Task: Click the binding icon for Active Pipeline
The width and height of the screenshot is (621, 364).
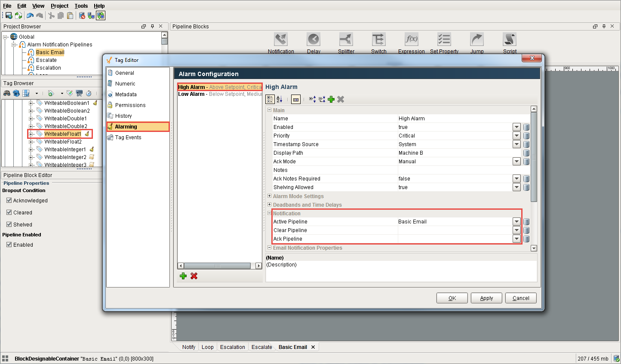Action: tap(526, 222)
